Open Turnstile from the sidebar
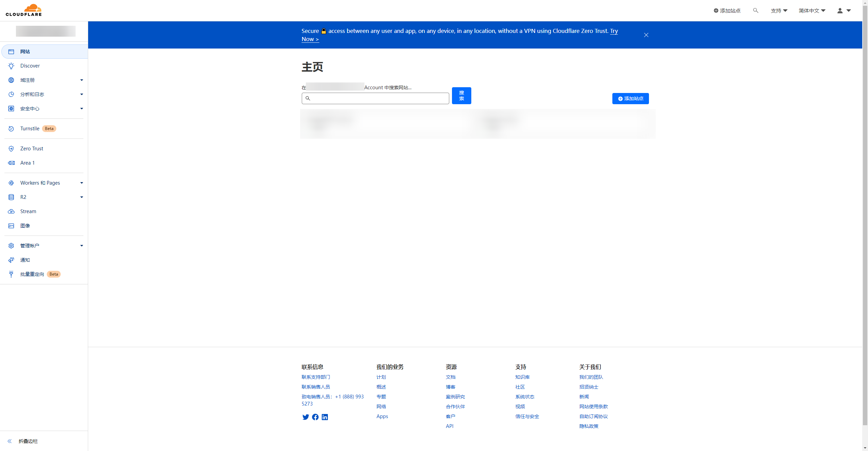The width and height of the screenshot is (868, 451). click(x=30, y=129)
